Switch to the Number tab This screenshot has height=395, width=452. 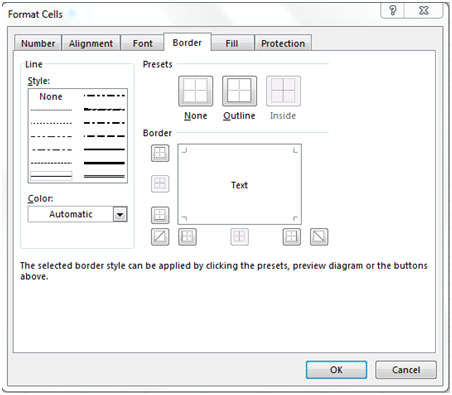[x=38, y=43]
